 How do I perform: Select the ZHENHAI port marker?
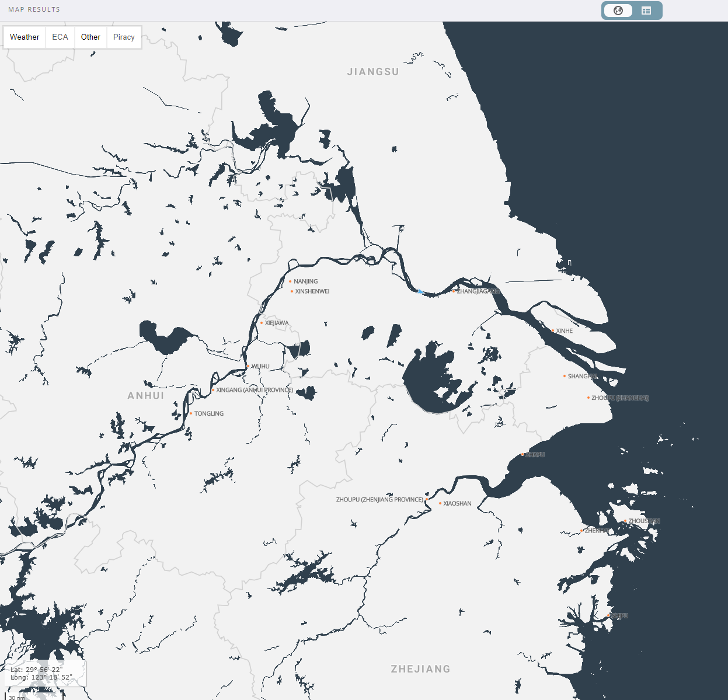[581, 531]
